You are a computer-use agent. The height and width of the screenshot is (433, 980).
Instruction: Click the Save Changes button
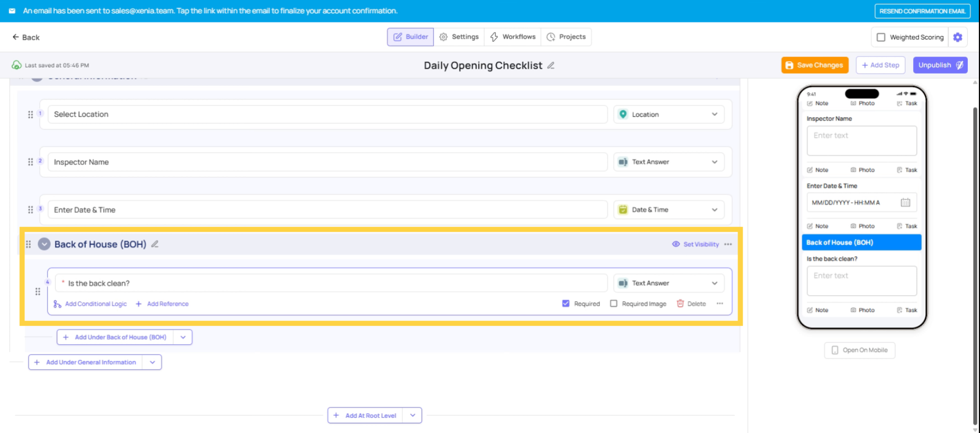tap(815, 65)
